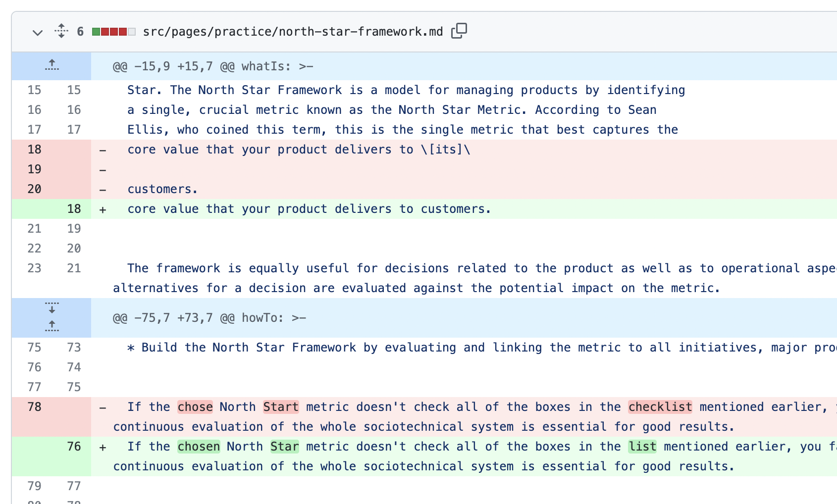Select added line 18 with customers text
Image resolution: width=837 pixels, height=504 pixels.
pyautogui.click(x=307, y=208)
